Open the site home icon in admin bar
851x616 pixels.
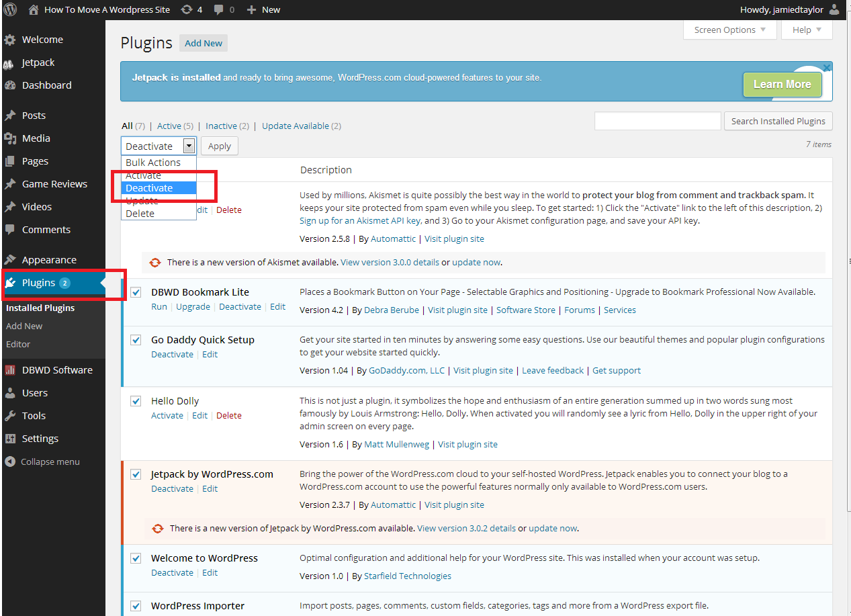pyautogui.click(x=34, y=9)
